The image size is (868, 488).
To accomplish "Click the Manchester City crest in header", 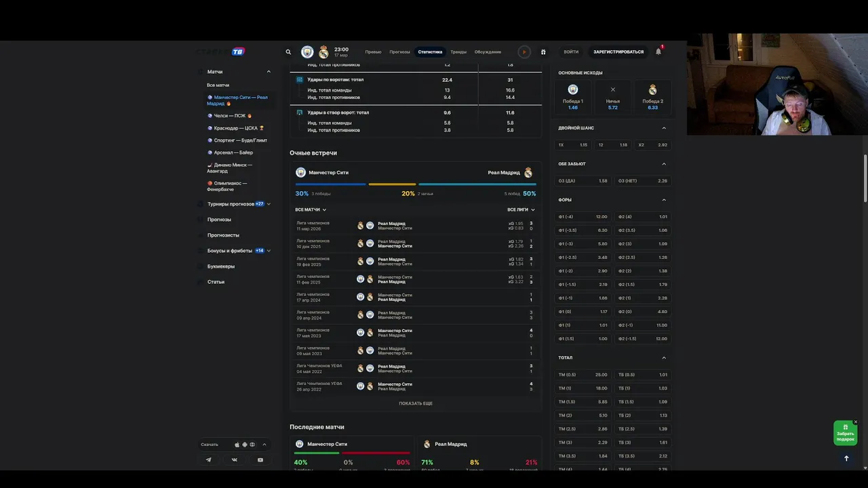I will click(308, 52).
